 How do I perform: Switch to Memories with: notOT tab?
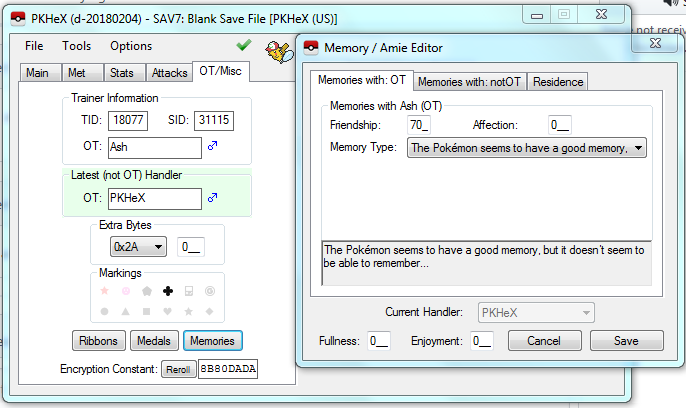(469, 82)
